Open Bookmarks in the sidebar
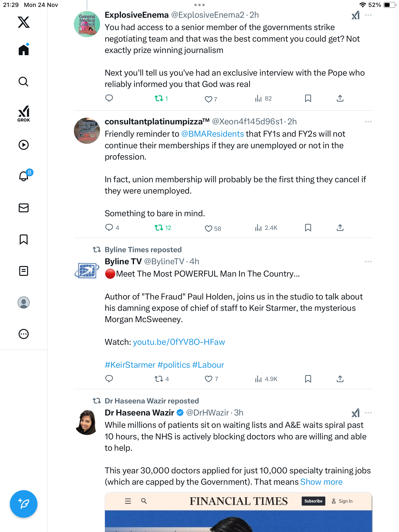399x532 pixels. coord(24,239)
